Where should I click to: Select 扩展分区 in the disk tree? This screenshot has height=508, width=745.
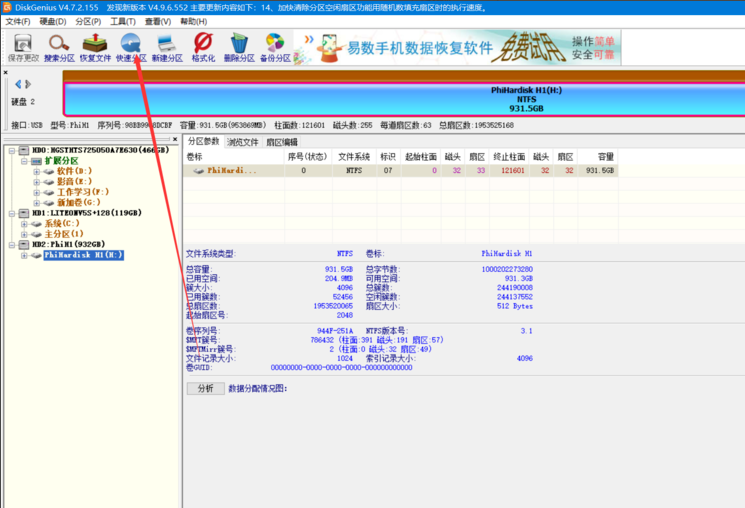point(61,161)
